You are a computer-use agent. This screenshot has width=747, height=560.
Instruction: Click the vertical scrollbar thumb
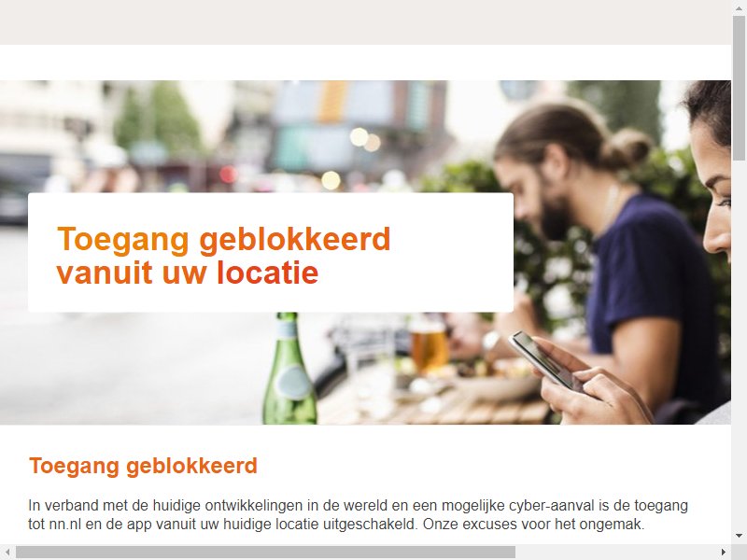point(739,88)
